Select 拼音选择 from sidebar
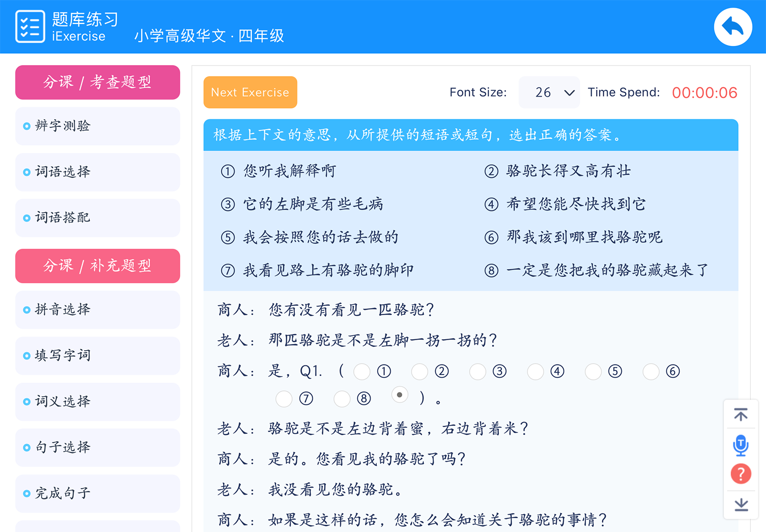766x532 pixels. click(98, 310)
